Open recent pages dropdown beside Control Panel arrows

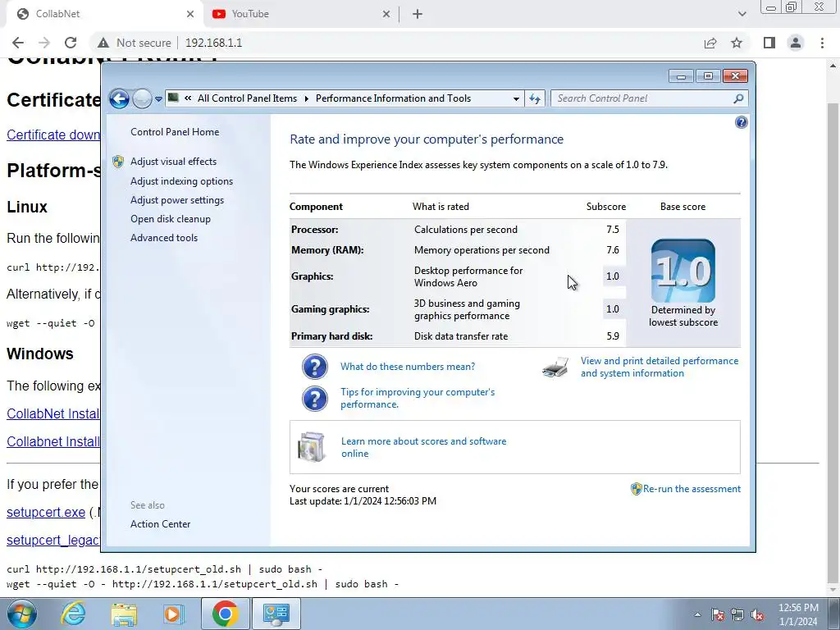tap(158, 99)
